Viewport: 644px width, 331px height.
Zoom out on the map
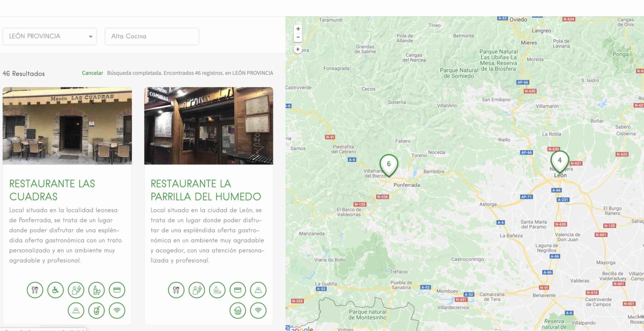298,37
